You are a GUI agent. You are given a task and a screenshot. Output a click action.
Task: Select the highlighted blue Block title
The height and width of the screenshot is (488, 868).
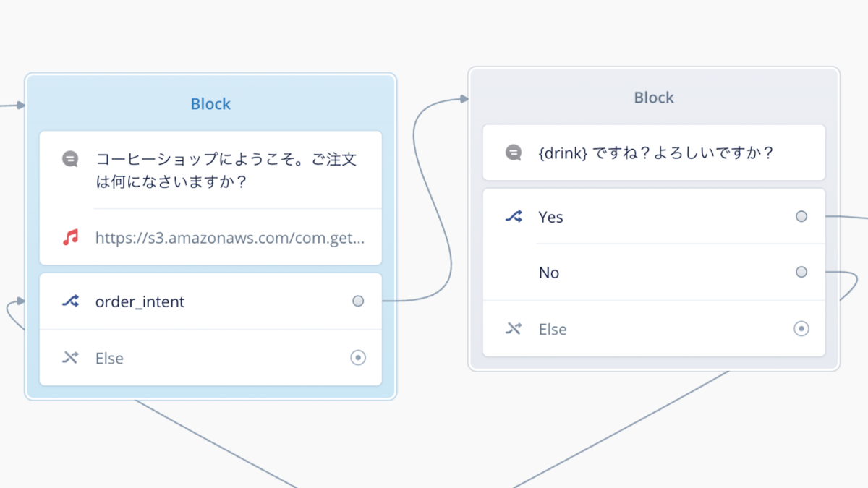210,104
